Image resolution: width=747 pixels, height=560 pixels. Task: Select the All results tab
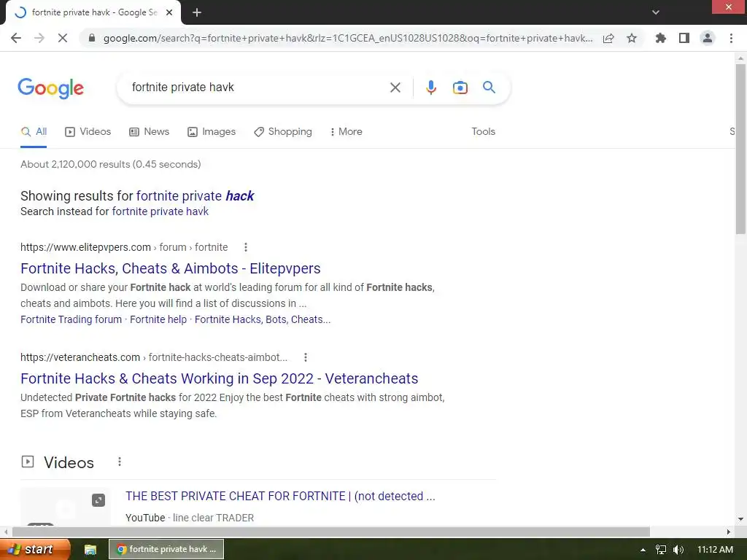point(34,132)
